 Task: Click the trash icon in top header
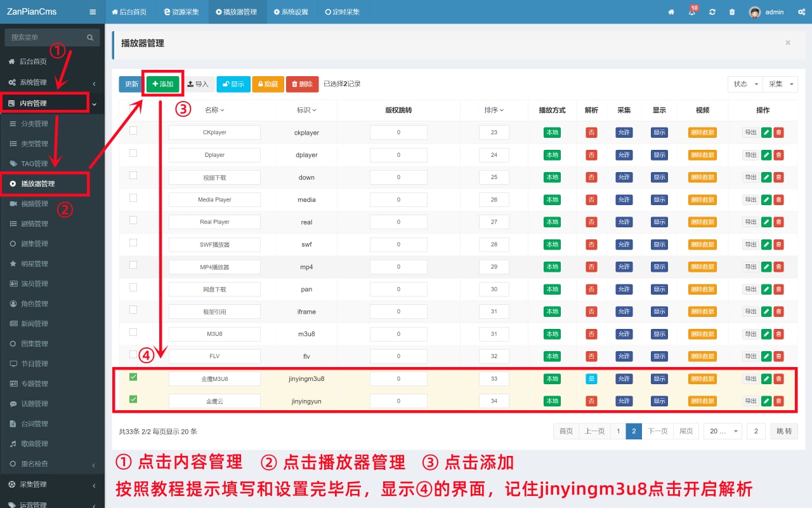pyautogui.click(x=732, y=12)
